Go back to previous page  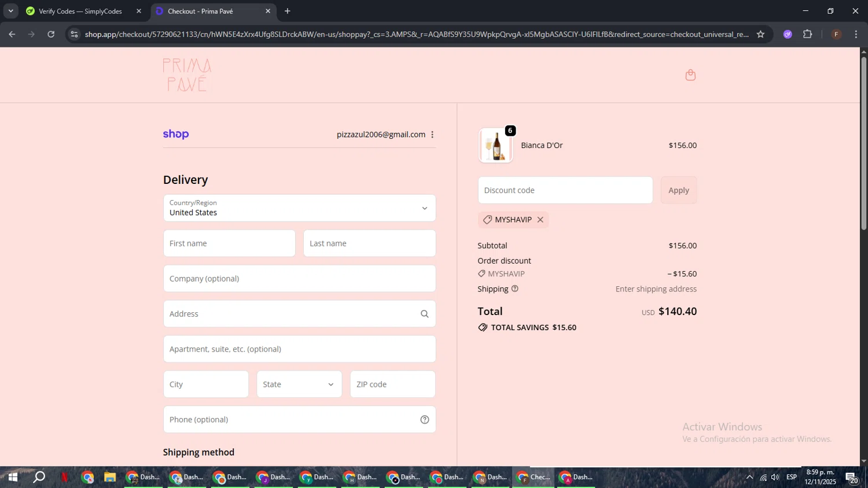click(12, 34)
